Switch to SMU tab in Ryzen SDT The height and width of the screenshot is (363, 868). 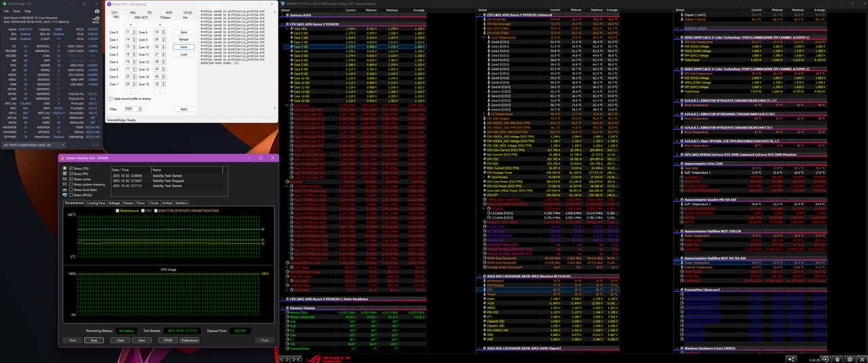[133, 13]
